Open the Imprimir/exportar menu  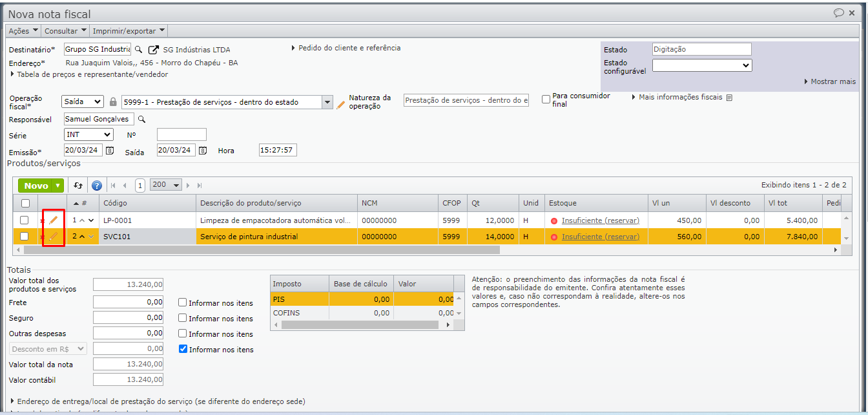pos(129,30)
